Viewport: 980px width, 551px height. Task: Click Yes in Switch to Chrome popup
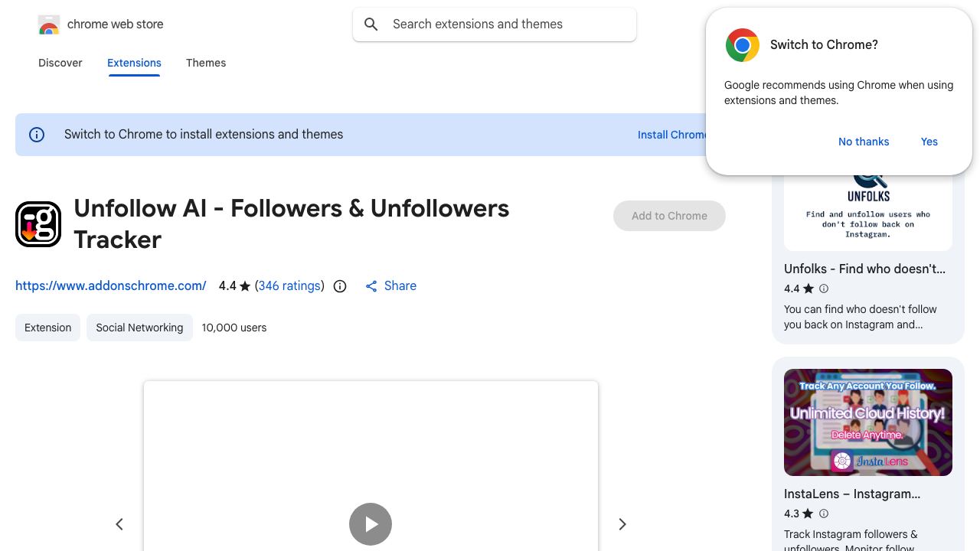click(929, 142)
